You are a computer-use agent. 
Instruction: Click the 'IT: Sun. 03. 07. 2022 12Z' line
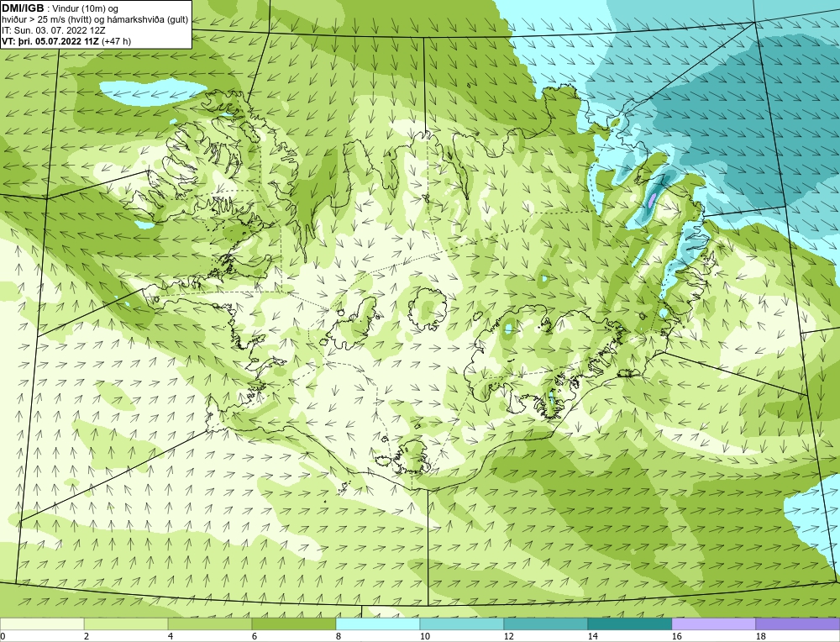point(54,30)
